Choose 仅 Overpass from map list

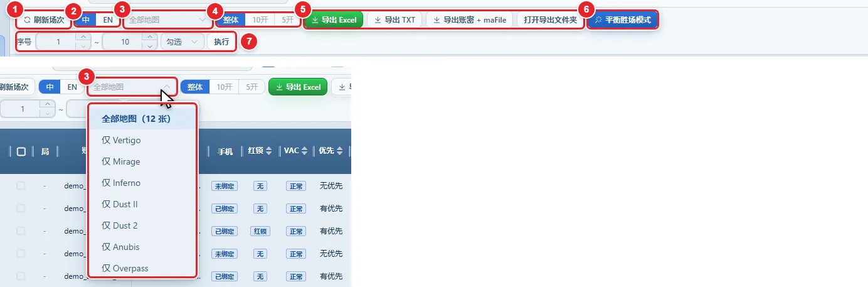coord(142,268)
